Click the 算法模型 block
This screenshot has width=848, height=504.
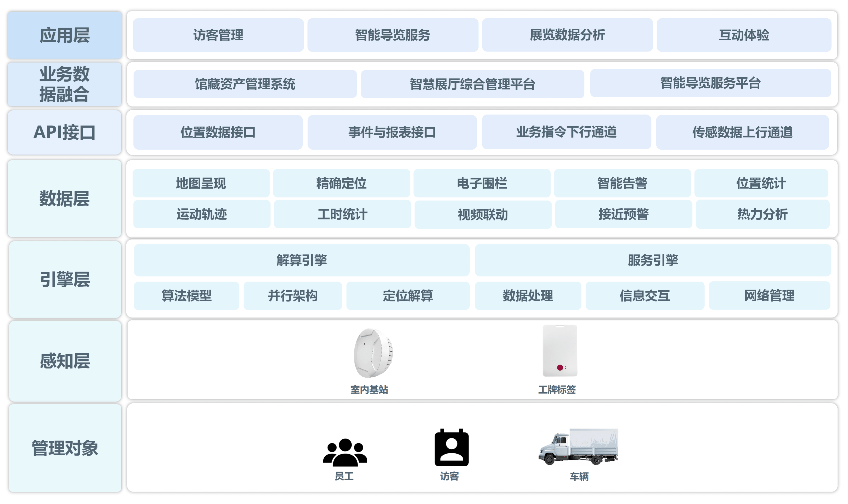coord(186,296)
